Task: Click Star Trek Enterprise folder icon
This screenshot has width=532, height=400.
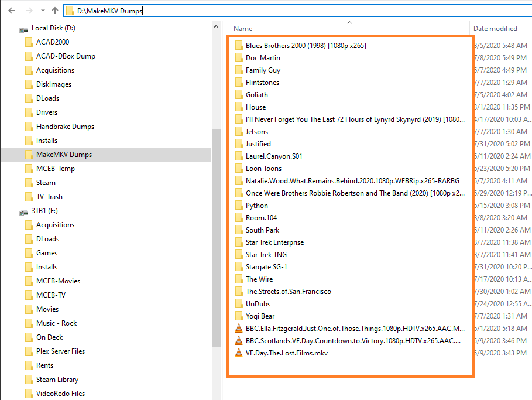Action: coord(239,242)
